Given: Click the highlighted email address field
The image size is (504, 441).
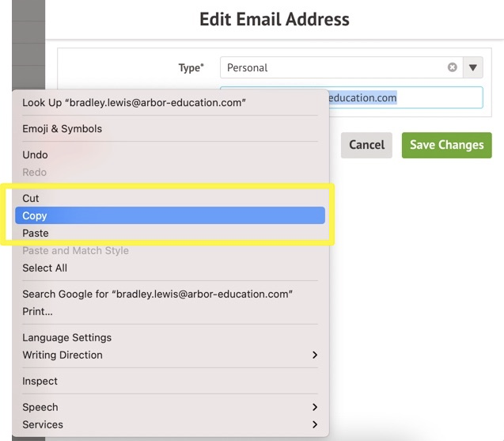Looking at the screenshot, I should [404, 98].
